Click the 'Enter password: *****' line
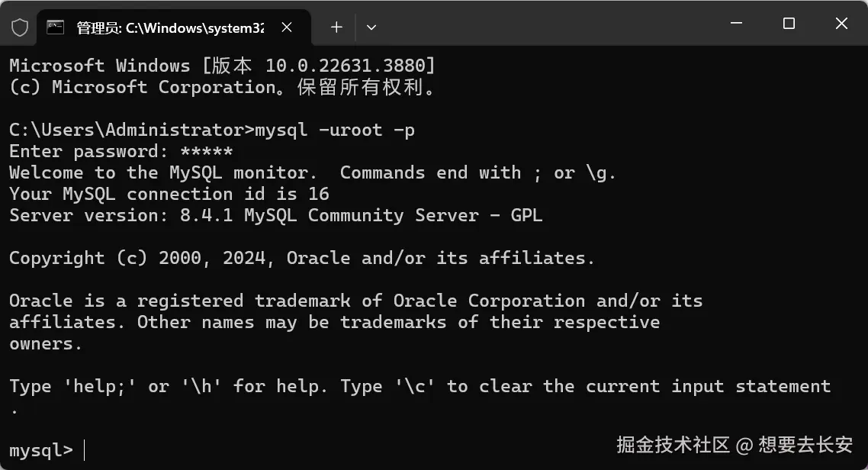Image resolution: width=868 pixels, height=470 pixels. coord(121,151)
